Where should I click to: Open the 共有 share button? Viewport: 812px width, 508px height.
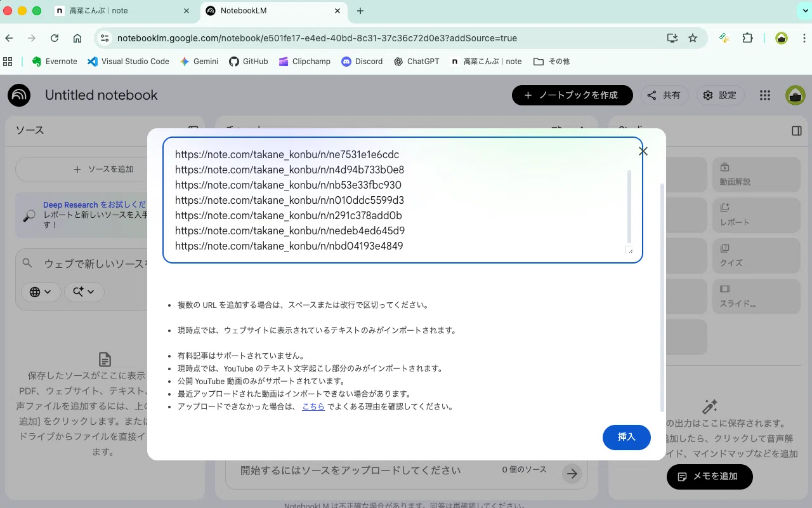[x=664, y=95]
